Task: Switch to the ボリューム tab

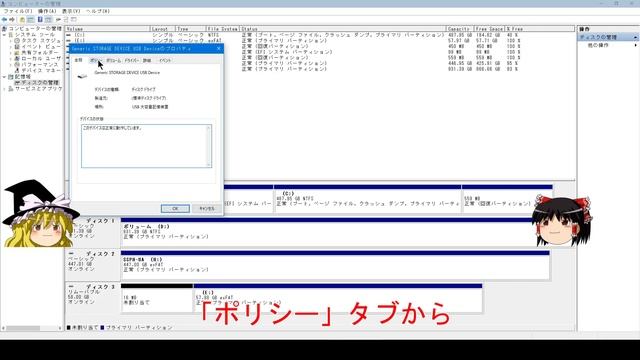Action: (x=113, y=60)
